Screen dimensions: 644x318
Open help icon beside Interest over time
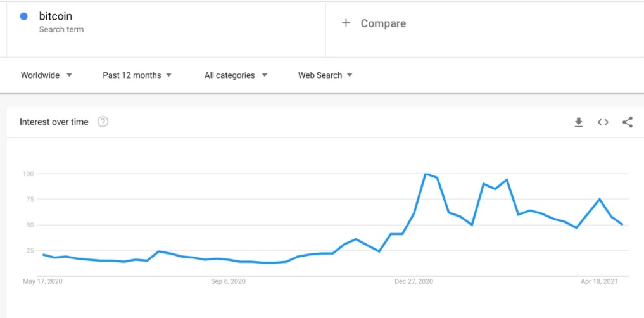pyautogui.click(x=103, y=122)
